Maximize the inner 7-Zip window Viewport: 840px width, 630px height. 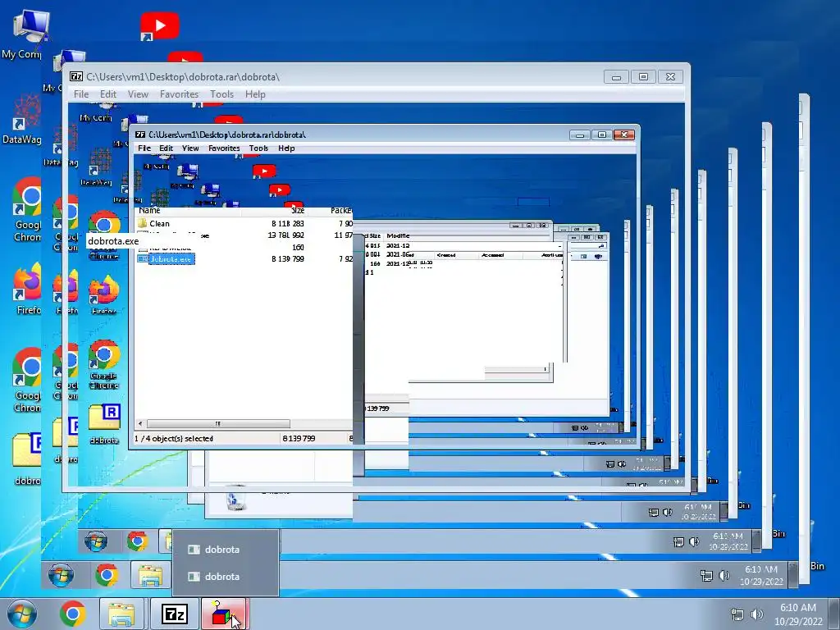[x=601, y=135]
